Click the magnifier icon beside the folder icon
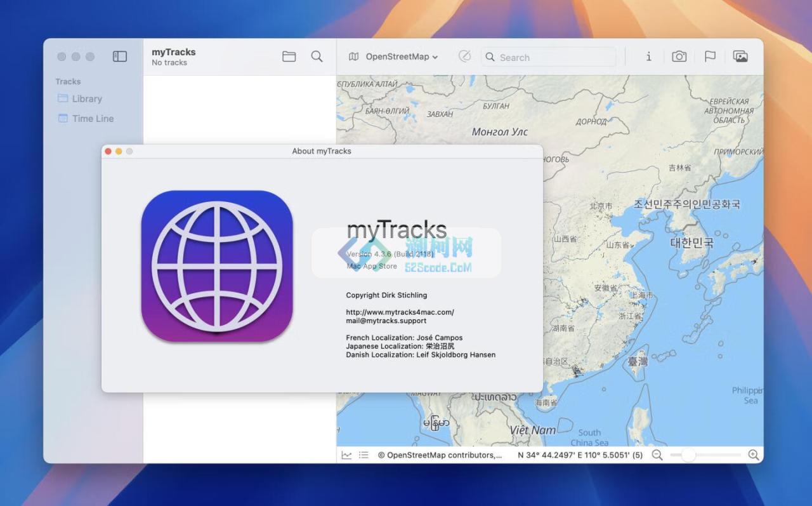This screenshot has width=812, height=506. tap(317, 57)
